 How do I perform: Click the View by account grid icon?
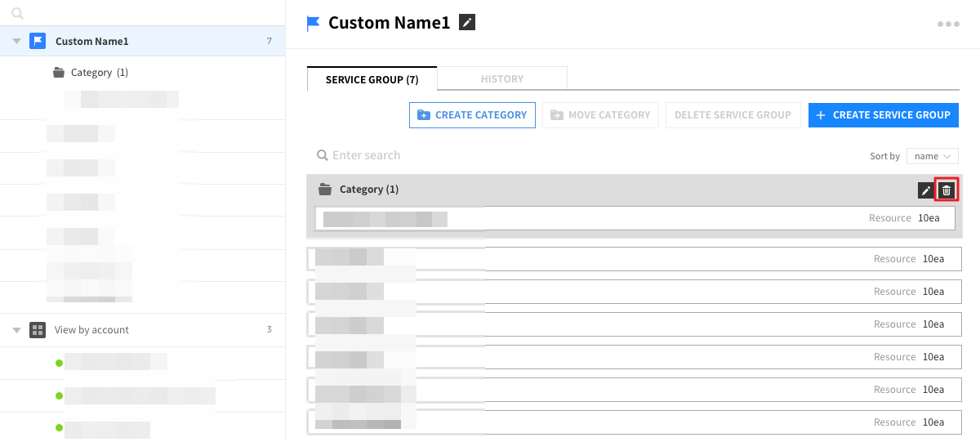(38, 330)
